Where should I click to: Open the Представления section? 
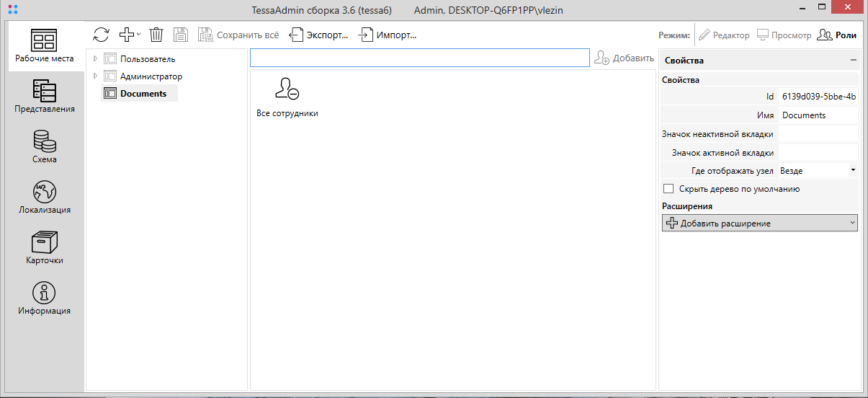(x=45, y=96)
